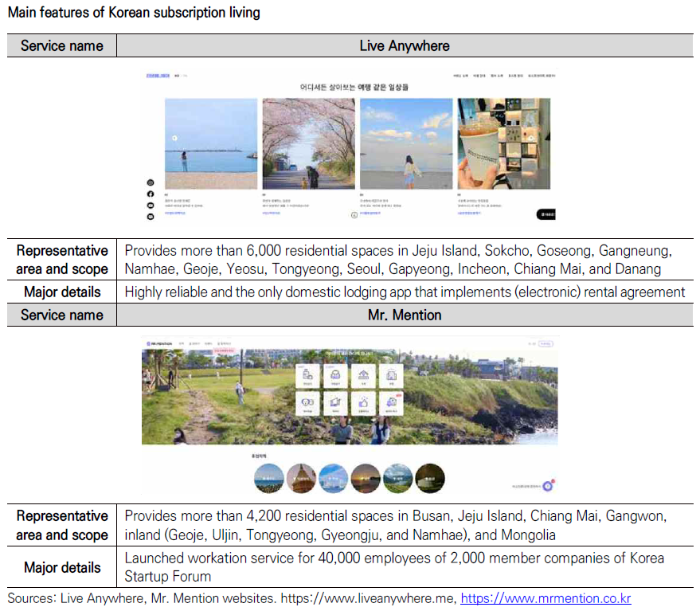Click text 'Provides more than 4,200 residential spaces'
Image resolution: width=700 pixels, height=611 pixels.
coord(259,516)
